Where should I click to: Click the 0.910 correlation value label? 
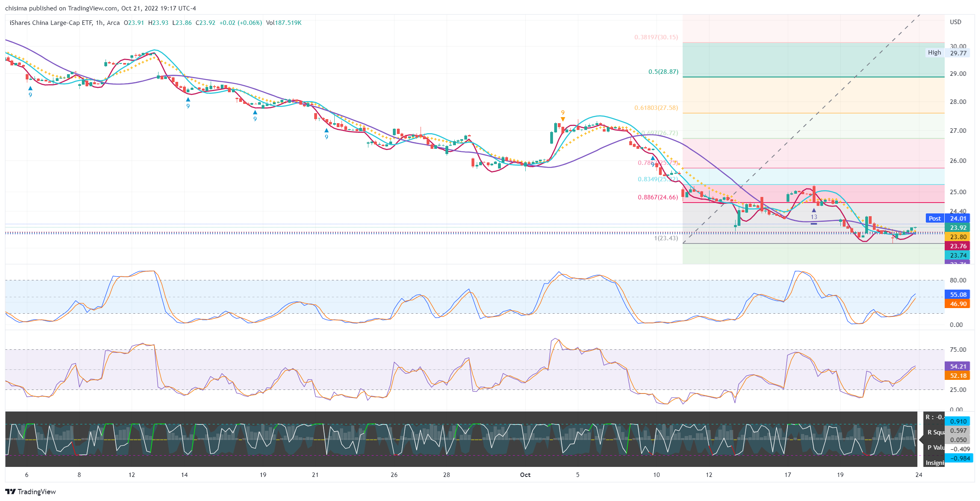coord(958,422)
